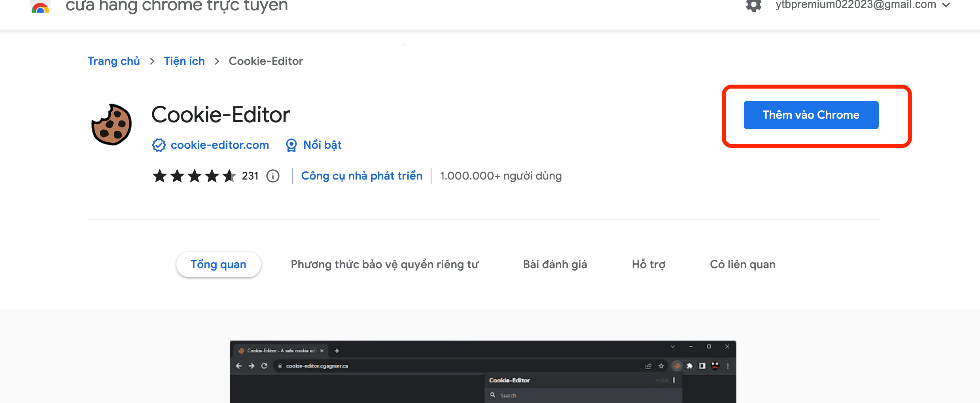Open the Bài đánh giá tab
The image size is (980, 403).
[555, 265]
